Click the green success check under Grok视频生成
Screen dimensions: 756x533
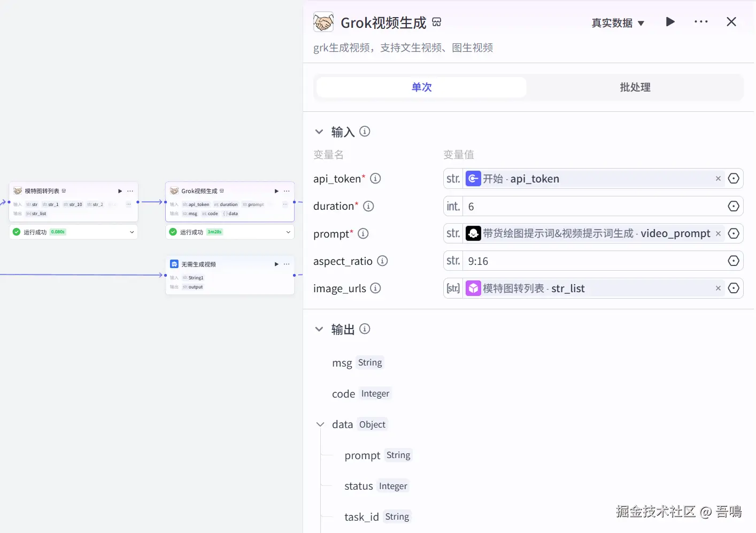[x=173, y=232]
